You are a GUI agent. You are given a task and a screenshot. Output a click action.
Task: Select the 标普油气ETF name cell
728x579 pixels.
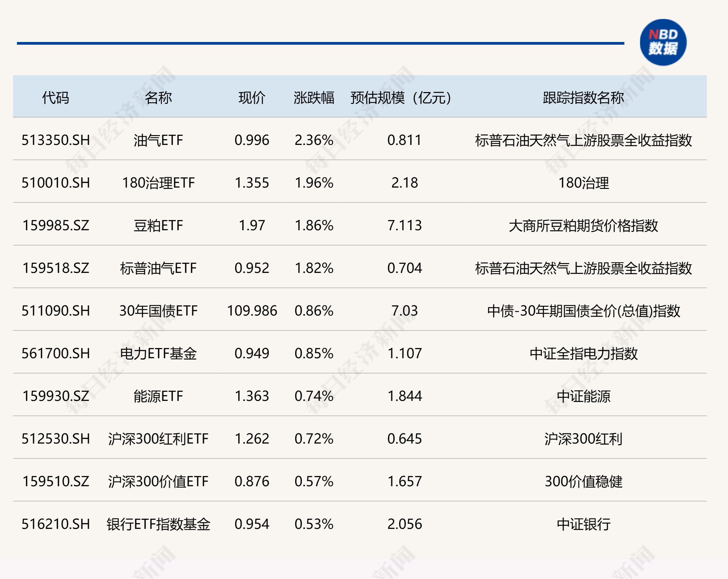coord(158,268)
